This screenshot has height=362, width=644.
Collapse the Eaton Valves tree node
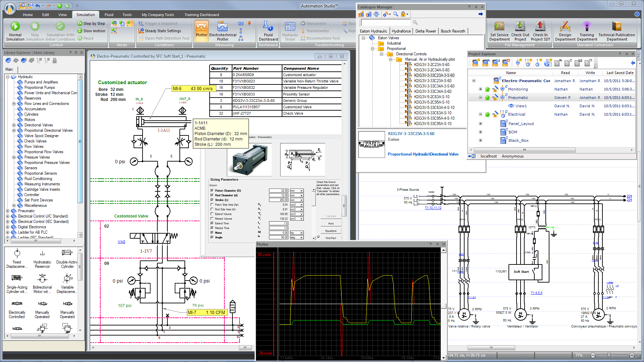pos(363,38)
